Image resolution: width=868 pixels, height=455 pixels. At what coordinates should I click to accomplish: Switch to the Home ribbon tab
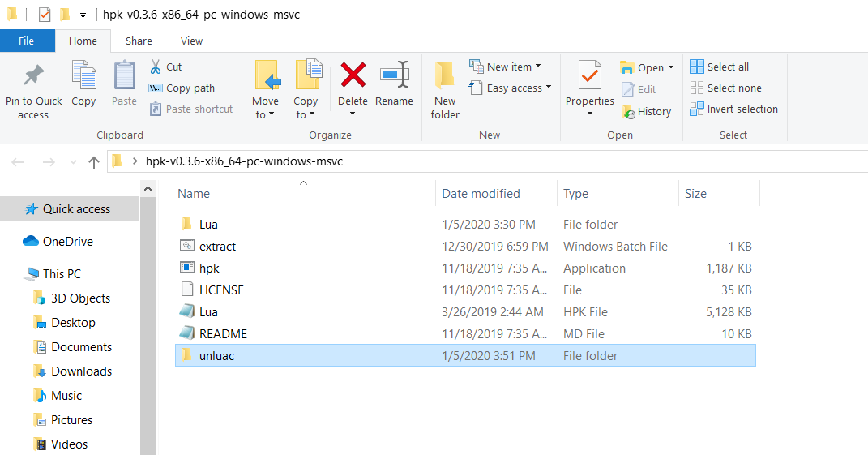click(x=83, y=41)
